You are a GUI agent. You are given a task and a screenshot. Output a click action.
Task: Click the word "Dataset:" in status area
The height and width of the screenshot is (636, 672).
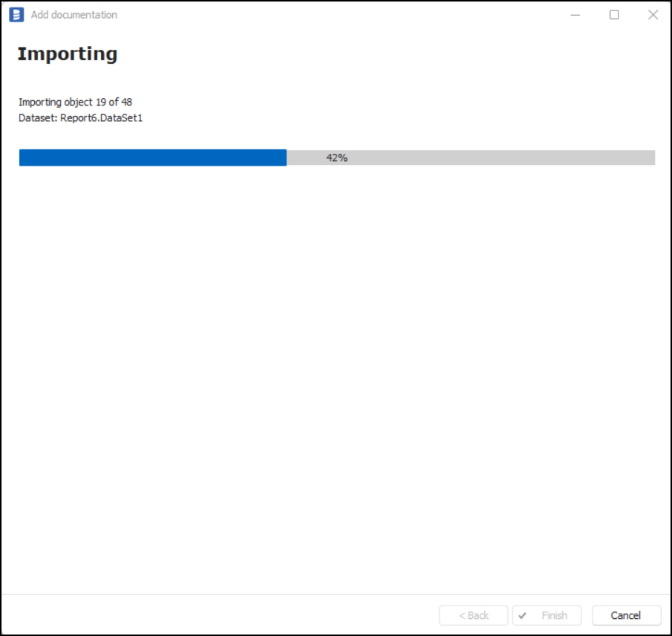pyautogui.click(x=38, y=117)
